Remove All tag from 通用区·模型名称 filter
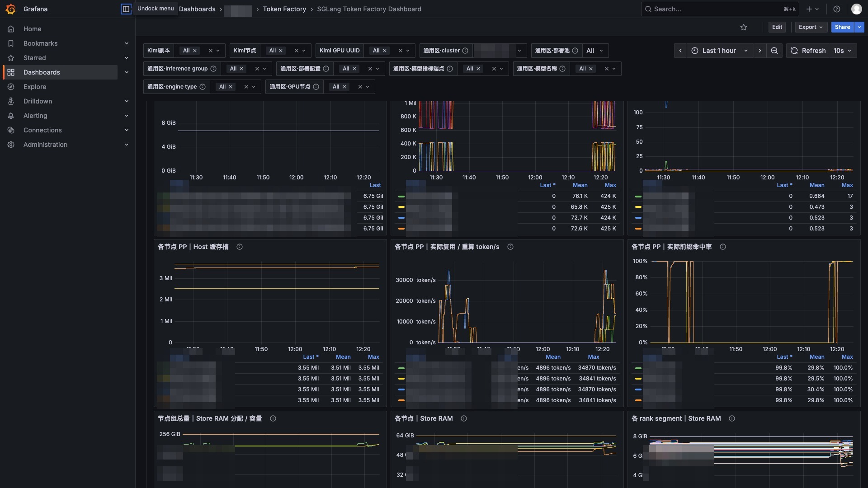 [591, 69]
